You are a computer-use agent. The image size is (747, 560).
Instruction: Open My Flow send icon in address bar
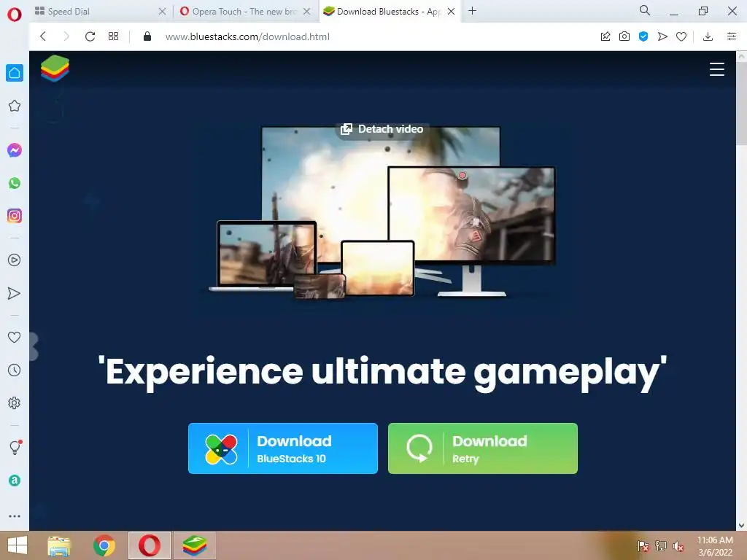(662, 36)
